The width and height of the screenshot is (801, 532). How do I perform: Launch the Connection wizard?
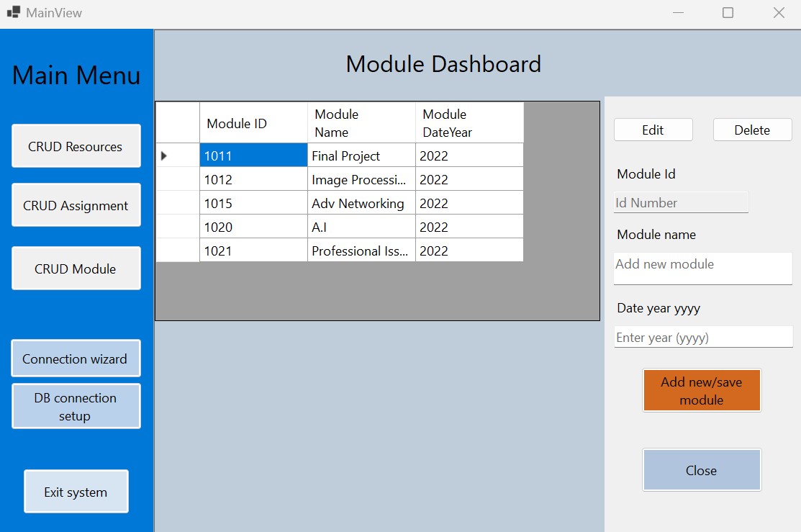[x=76, y=359]
